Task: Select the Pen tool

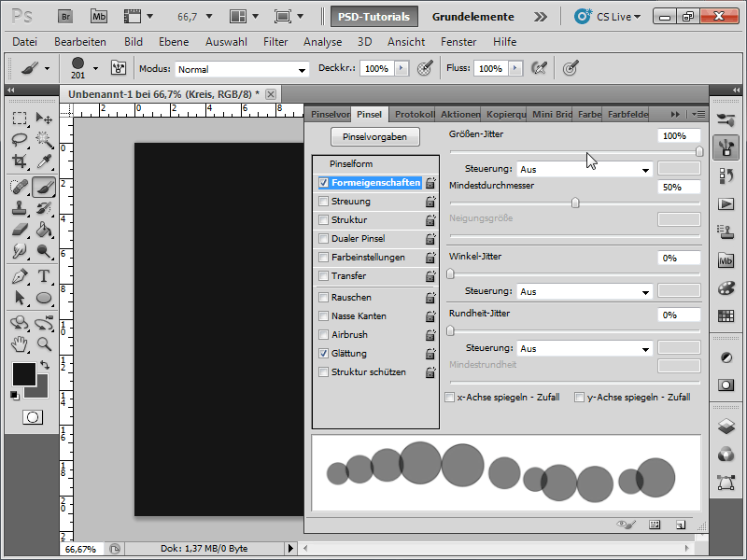Action: point(20,276)
